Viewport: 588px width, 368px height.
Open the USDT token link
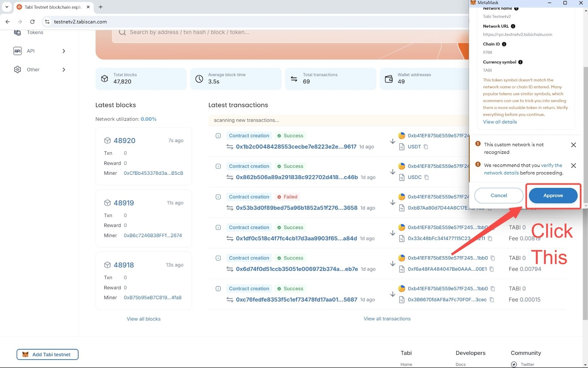(x=414, y=146)
